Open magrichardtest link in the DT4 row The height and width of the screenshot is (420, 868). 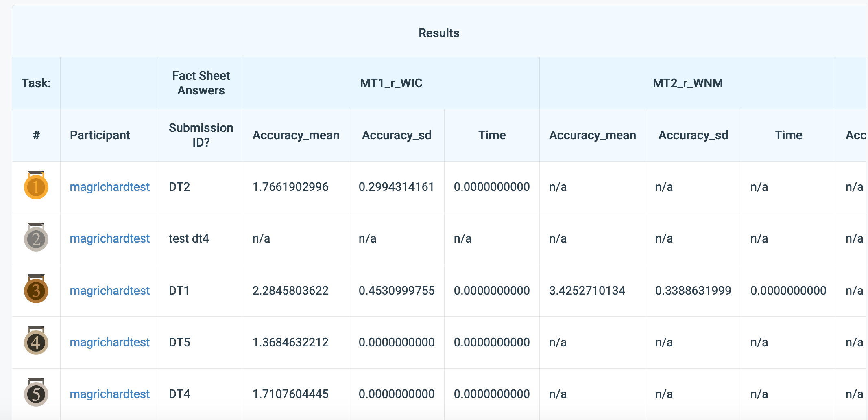(x=109, y=394)
